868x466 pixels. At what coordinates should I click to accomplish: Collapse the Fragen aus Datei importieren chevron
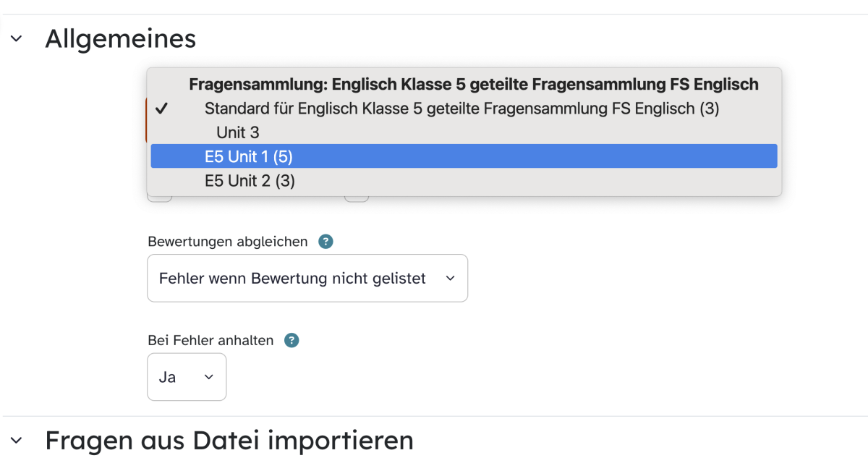(16, 440)
